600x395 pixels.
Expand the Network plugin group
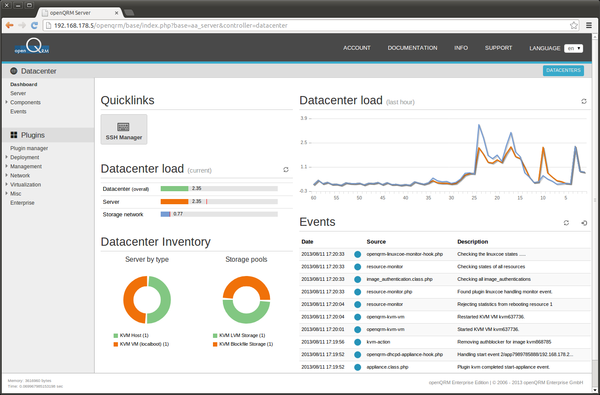click(x=7, y=175)
